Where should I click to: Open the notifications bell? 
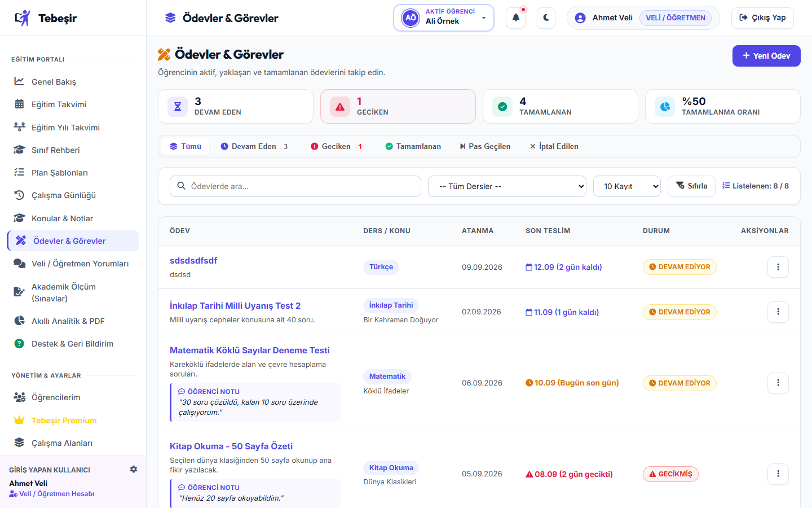click(x=516, y=17)
